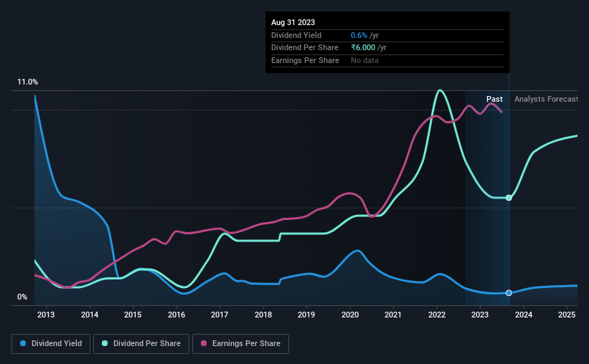The height and width of the screenshot is (364, 589).
Task: Toggle the Earnings Per Share legend button
Action: click(240, 344)
